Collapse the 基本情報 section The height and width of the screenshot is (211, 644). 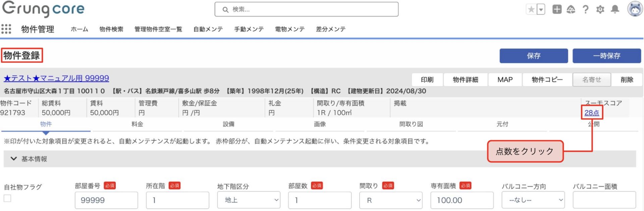point(14,159)
